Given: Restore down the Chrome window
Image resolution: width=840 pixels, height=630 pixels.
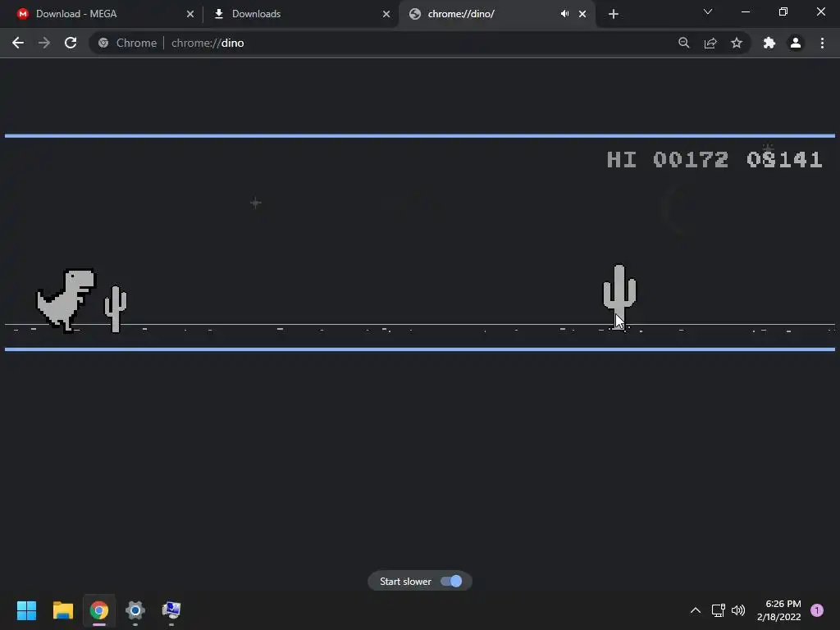Looking at the screenshot, I should click(783, 11).
